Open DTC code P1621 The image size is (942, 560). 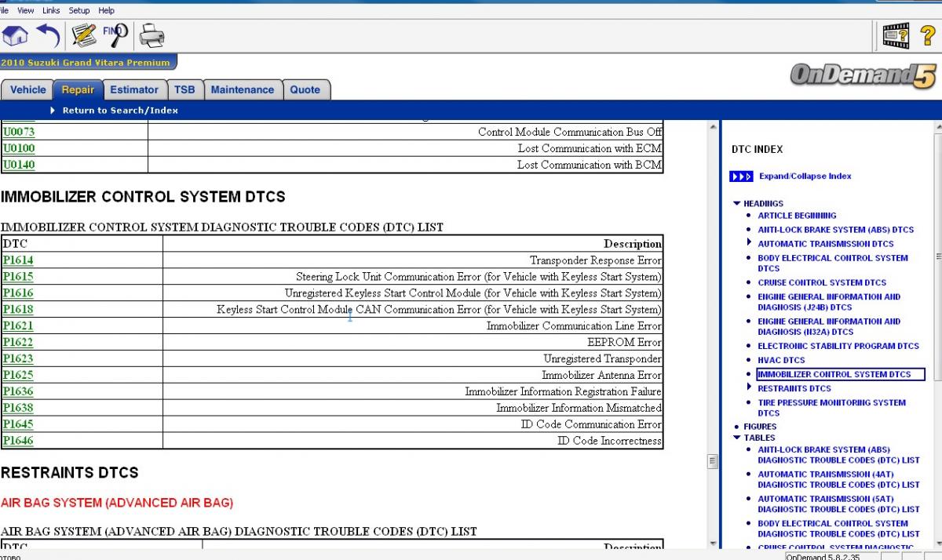point(18,326)
